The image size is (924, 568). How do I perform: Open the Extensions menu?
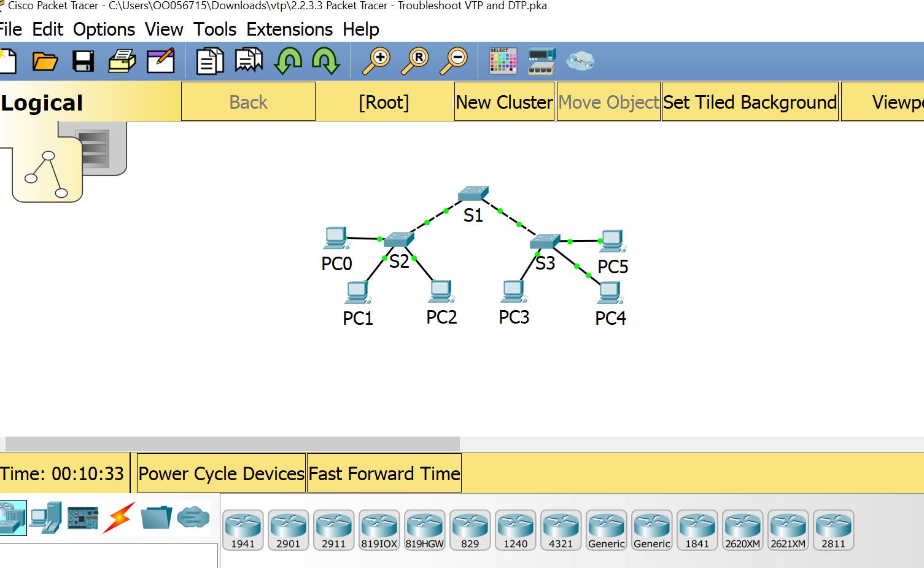click(x=289, y=29)
